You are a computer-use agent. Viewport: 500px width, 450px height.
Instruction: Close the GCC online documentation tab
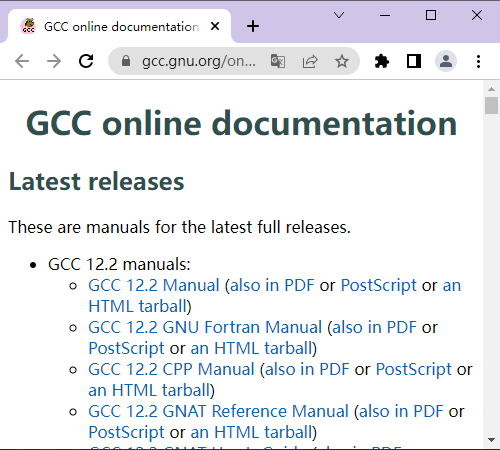tap(215, 26)
